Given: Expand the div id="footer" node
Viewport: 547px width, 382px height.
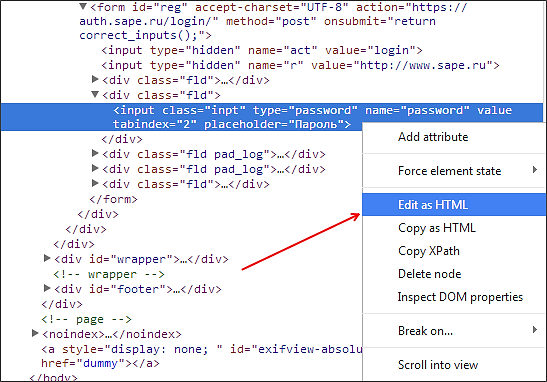Looking at the screenshot, I should (x=47, y=288).
